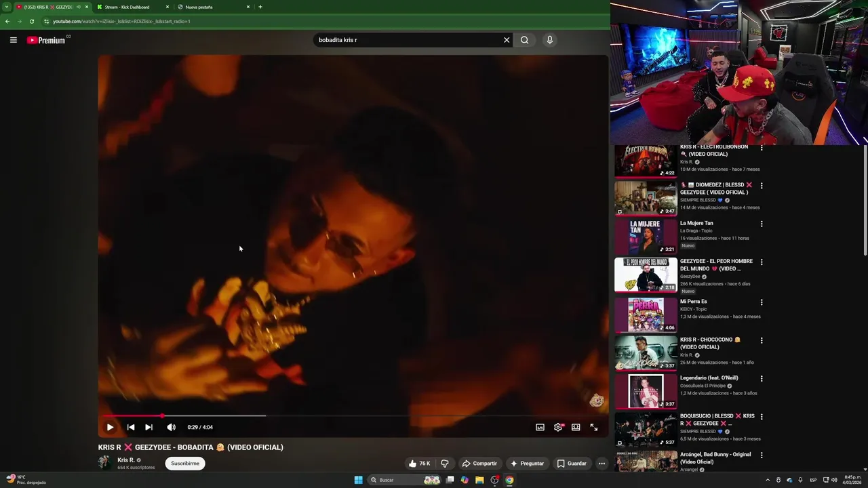
Task: Open the KRIS R - ELECTROLIBONBON thumbnail
Action: point(646,161)
